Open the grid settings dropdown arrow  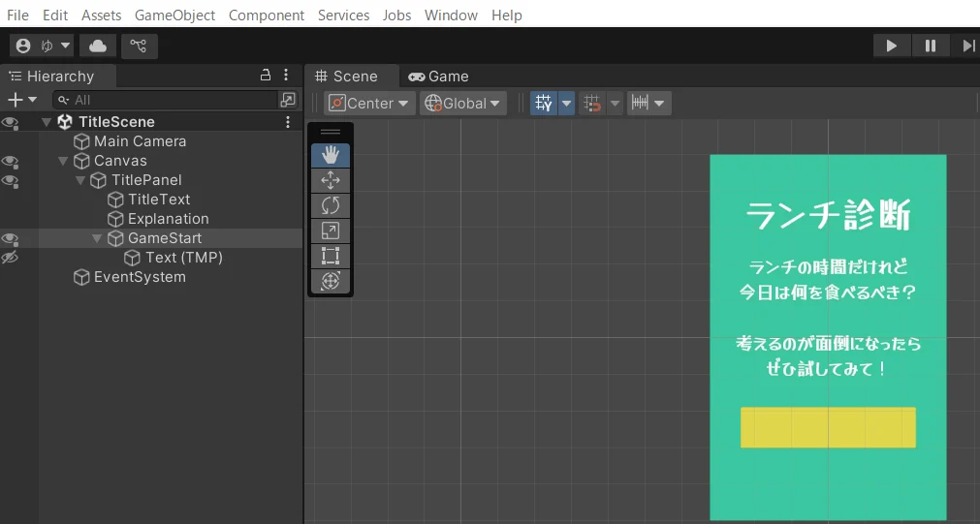[566, 103]
